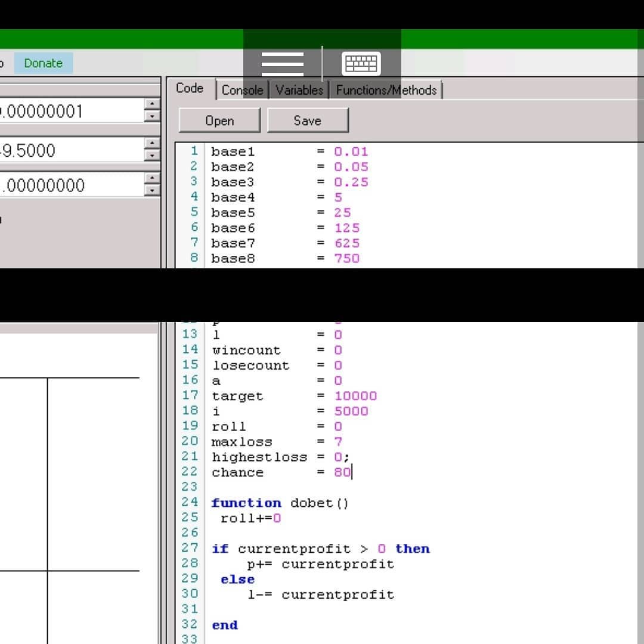Click the base6 value 125
644x644 pixels.
(346, 228)
